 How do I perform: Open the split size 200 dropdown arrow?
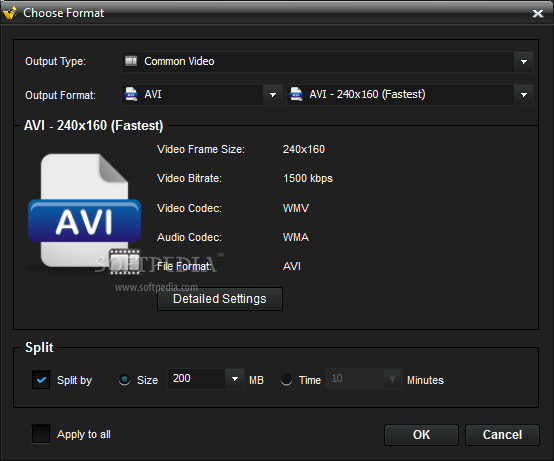tap(235, 379)
